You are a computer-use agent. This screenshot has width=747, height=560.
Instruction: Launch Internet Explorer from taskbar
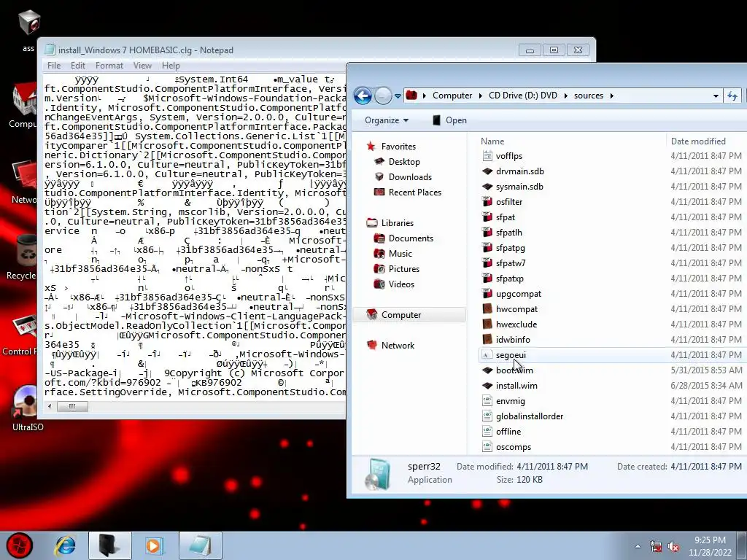[65, 545]
